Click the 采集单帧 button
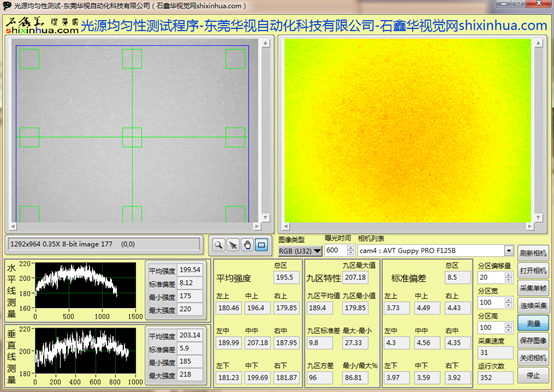 pyautogui.click(x=533, y=288)
